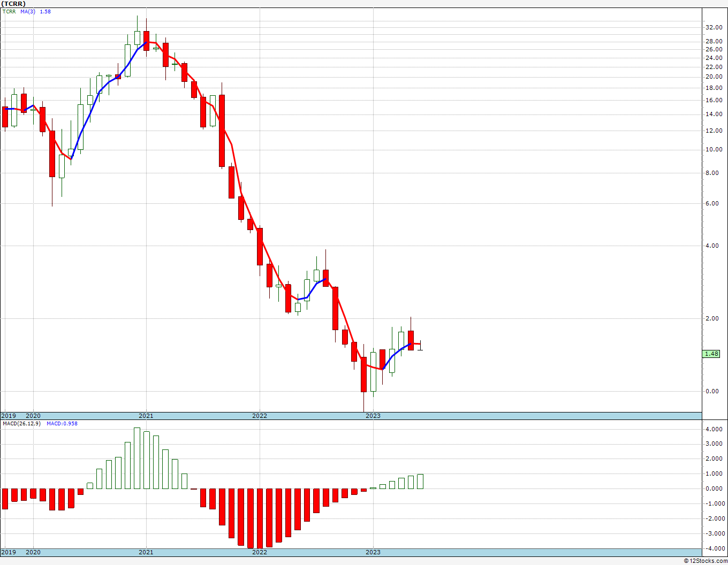Click the 22.00 price axis label
This screenshot has width=728, height=565.
pos(714,67)
